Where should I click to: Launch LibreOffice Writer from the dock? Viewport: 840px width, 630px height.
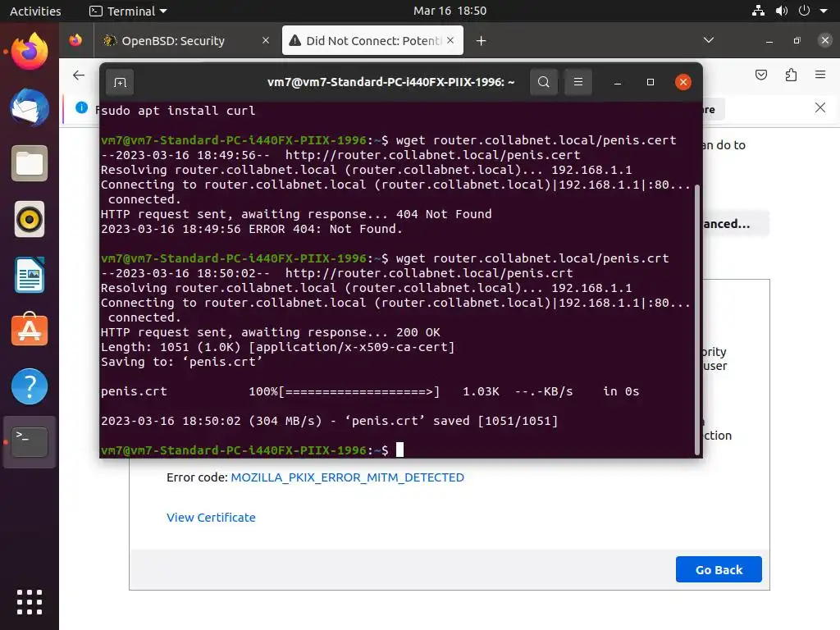[x=30, y=275]
